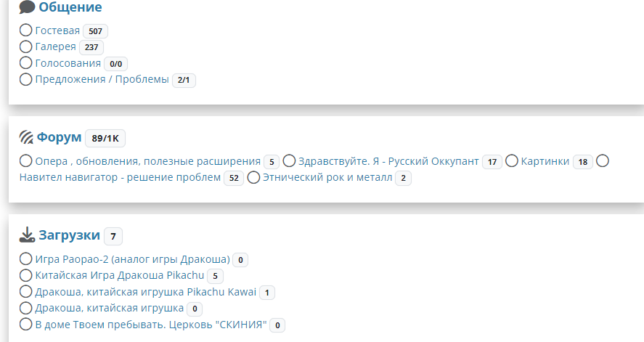Go to the Галерея link

pos(55,46)
